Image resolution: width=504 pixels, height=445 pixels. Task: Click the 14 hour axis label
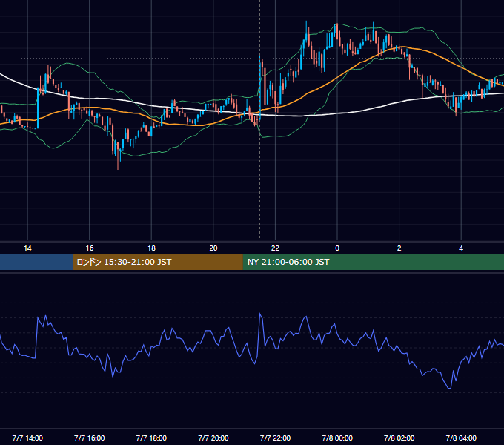pos(27,248)
